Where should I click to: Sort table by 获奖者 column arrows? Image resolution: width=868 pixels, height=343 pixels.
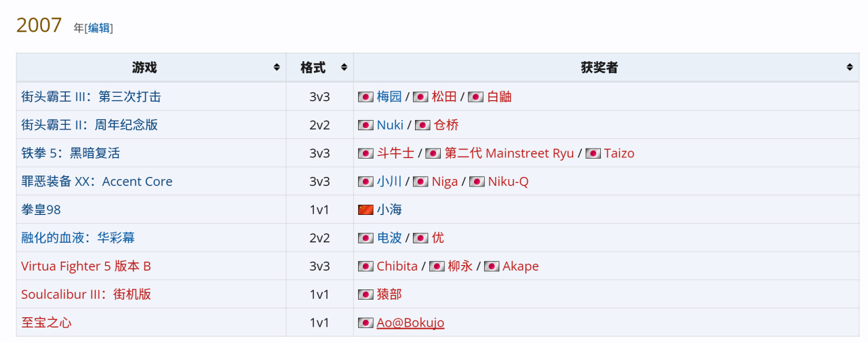[850, 68]
